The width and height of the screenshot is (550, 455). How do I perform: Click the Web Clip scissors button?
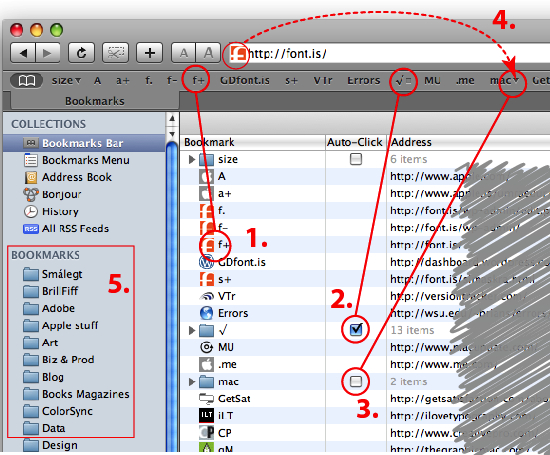pyautogui.click(x=115, y=53)
